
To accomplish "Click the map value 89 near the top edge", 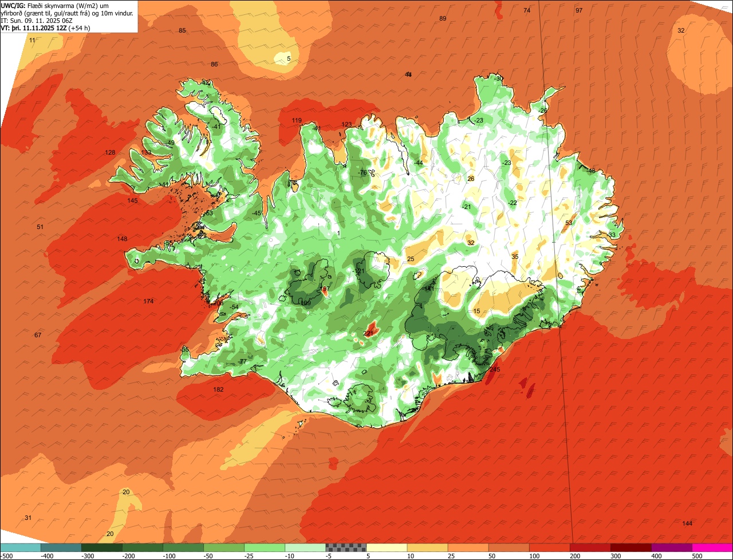I will (x=443, y=18).
